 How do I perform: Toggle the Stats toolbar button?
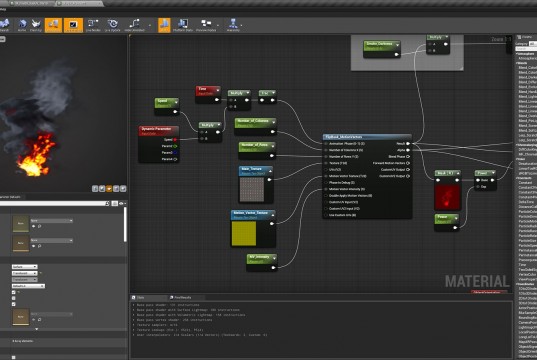pos(164,25)
